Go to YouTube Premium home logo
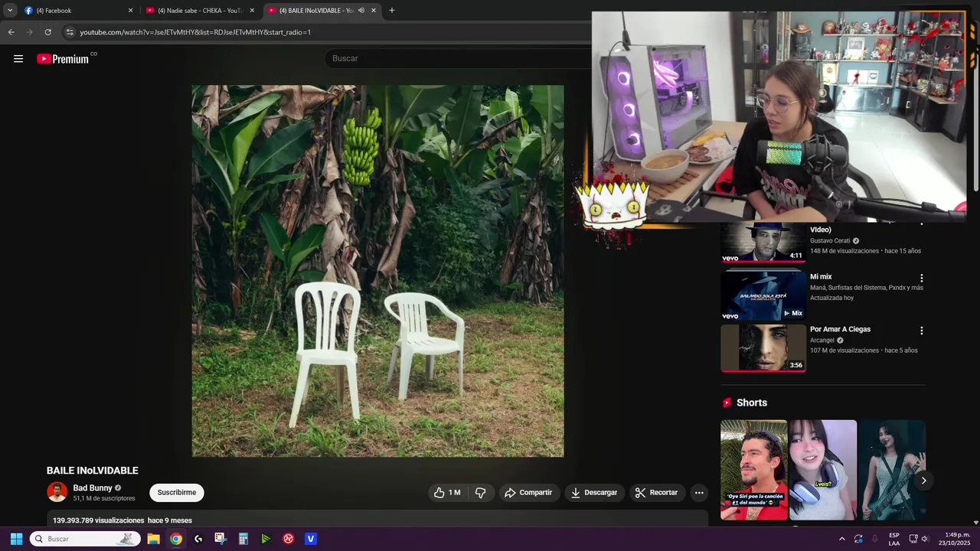980x551 pixels. point(63,59)
